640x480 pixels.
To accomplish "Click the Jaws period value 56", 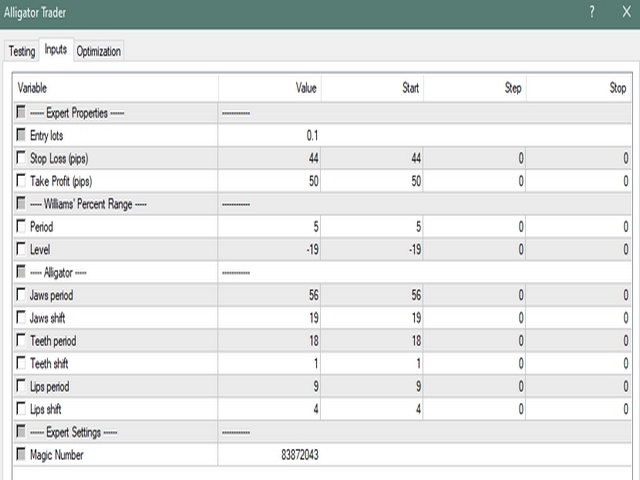I will pyautogui.click(x=270, y=295).
